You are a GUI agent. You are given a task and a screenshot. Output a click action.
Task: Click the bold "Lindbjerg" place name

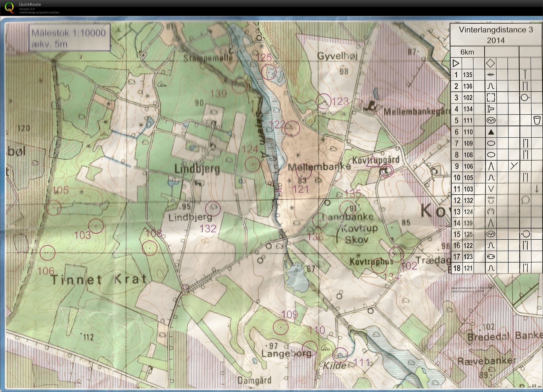(x=197, y=169)
